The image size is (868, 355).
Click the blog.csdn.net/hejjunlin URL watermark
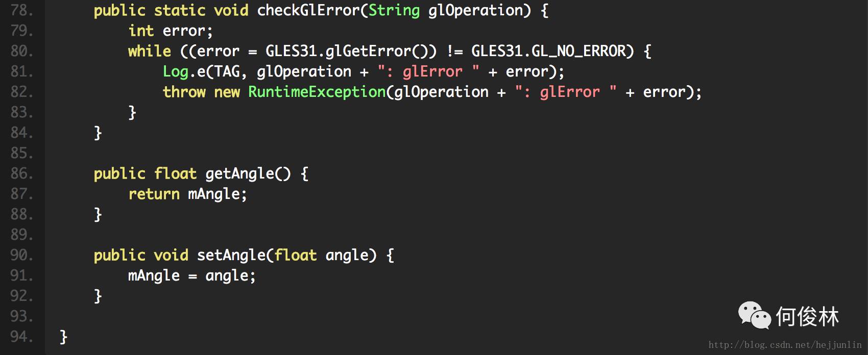click(x=785, y=345)
